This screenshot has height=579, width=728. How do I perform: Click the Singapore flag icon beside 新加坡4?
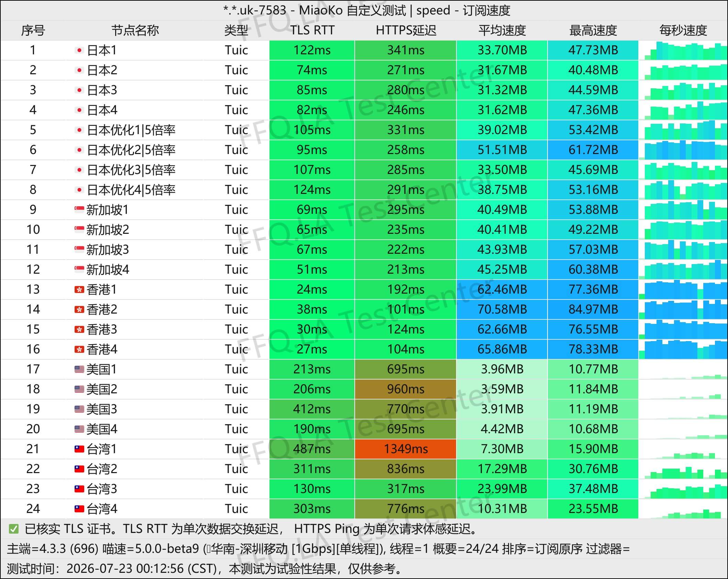click(x=79, y=269)
